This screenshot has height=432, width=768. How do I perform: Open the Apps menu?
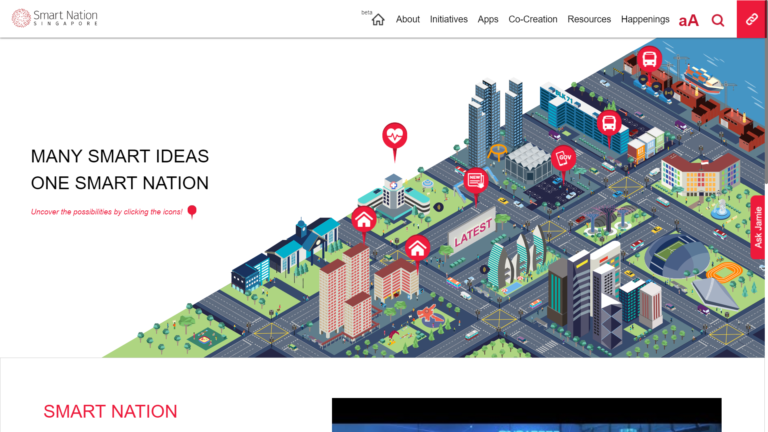(488, 19)
